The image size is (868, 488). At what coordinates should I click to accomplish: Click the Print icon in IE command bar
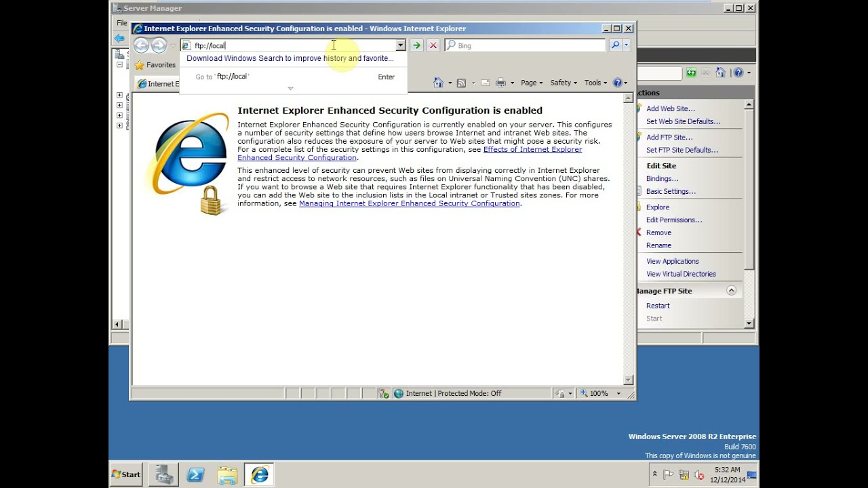click(500, 83)
